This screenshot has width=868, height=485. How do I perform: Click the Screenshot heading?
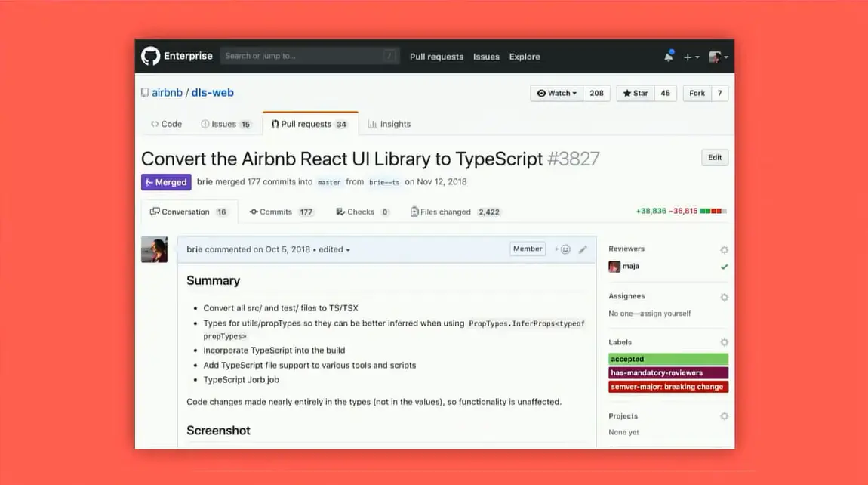pos(218,431)
